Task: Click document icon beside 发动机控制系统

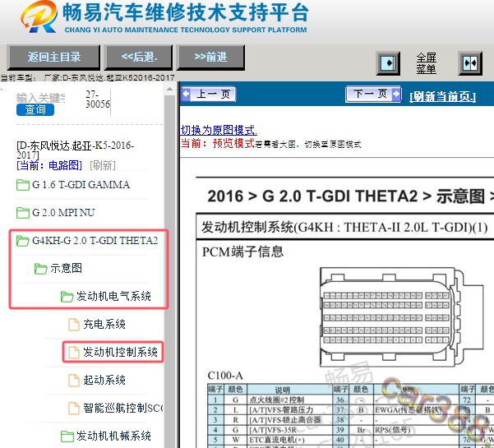Action: click(x=74, y=353)
